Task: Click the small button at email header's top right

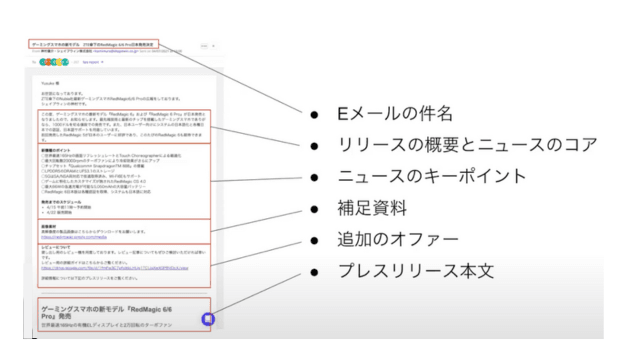Action: click(x=204, y=46)
